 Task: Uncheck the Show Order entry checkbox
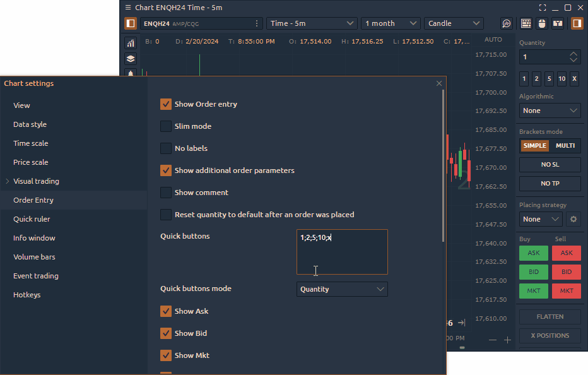(166, 104)
